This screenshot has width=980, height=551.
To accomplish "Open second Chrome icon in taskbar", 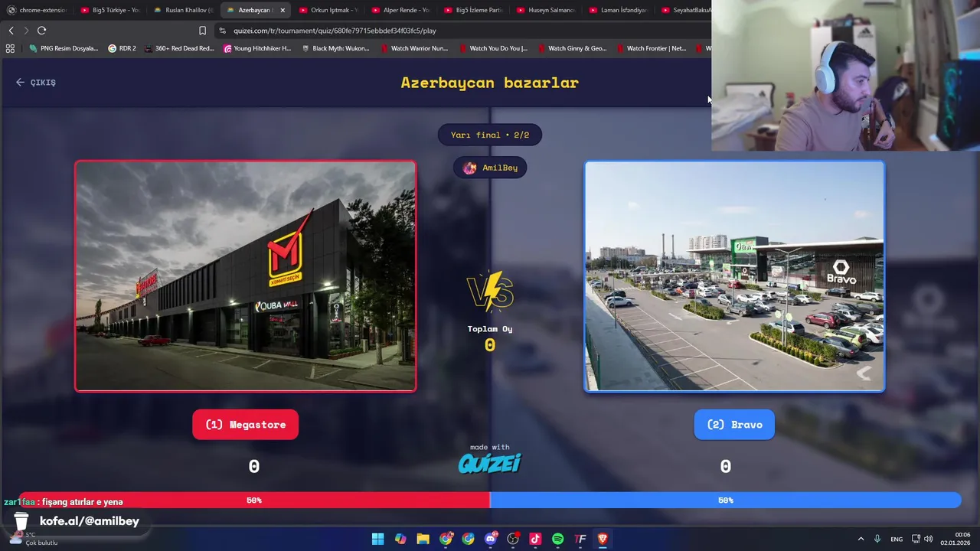I will (x=468, y=539).
